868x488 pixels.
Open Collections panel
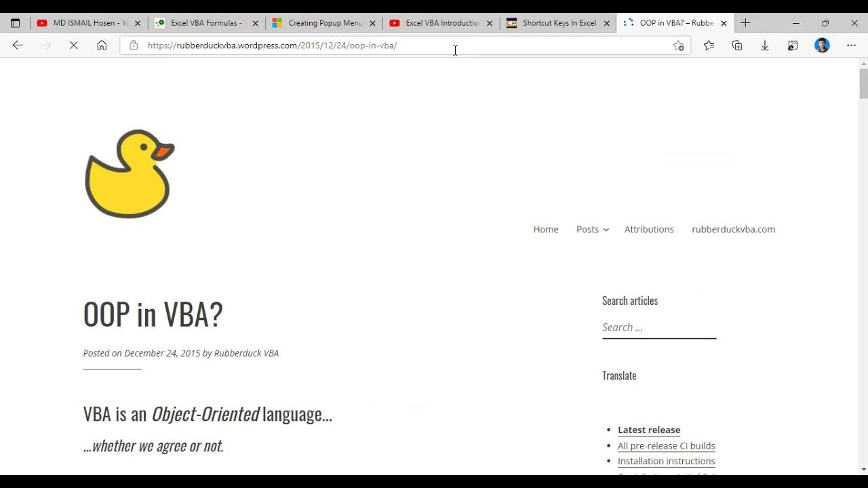737,45
